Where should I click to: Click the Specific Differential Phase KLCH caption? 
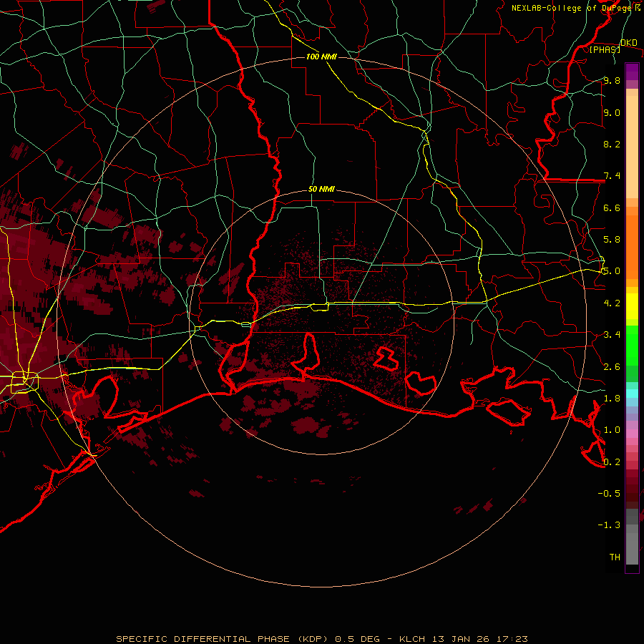point(321,639)
